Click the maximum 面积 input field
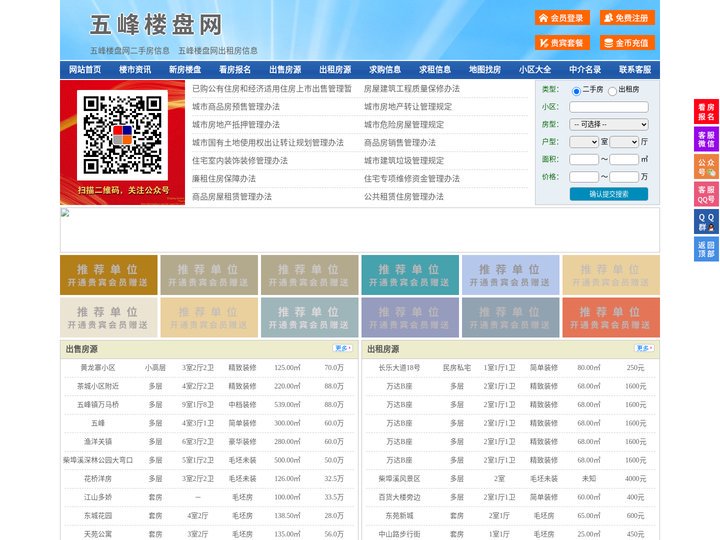The image size is (720, 540). 624,159
